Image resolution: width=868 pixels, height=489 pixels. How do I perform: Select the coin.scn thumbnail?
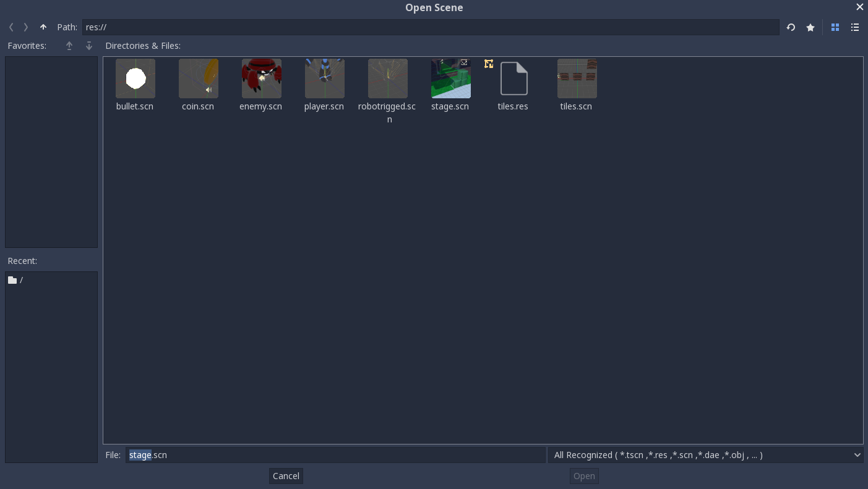point(199,79)
